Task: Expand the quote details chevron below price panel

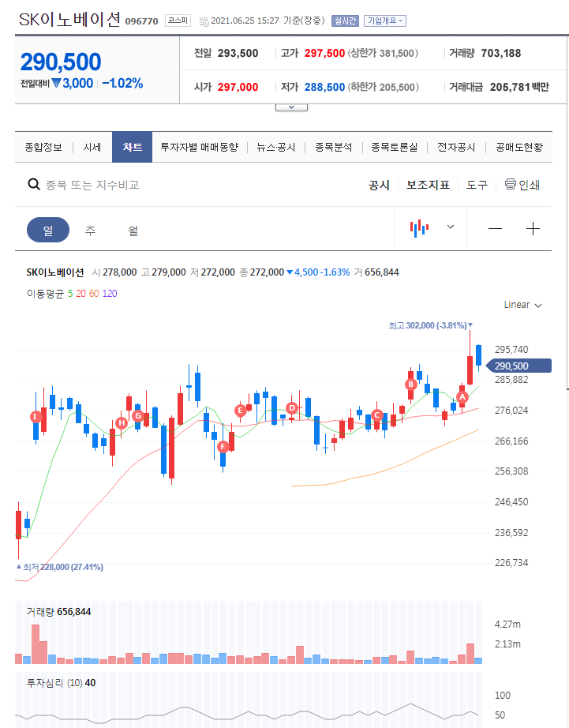Action: pos(291,107)
